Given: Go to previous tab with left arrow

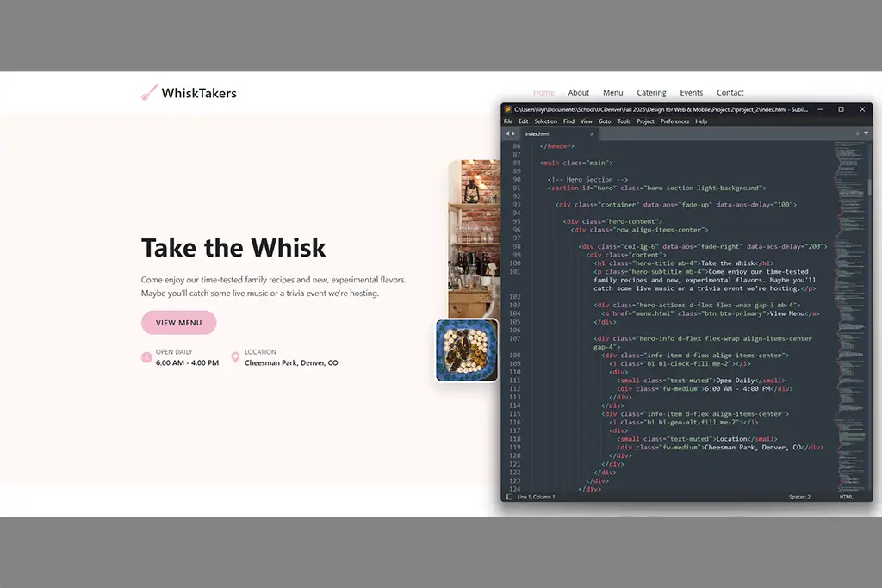Looking at the screenshot, I should pyautogui.click(x=506, y=133).
